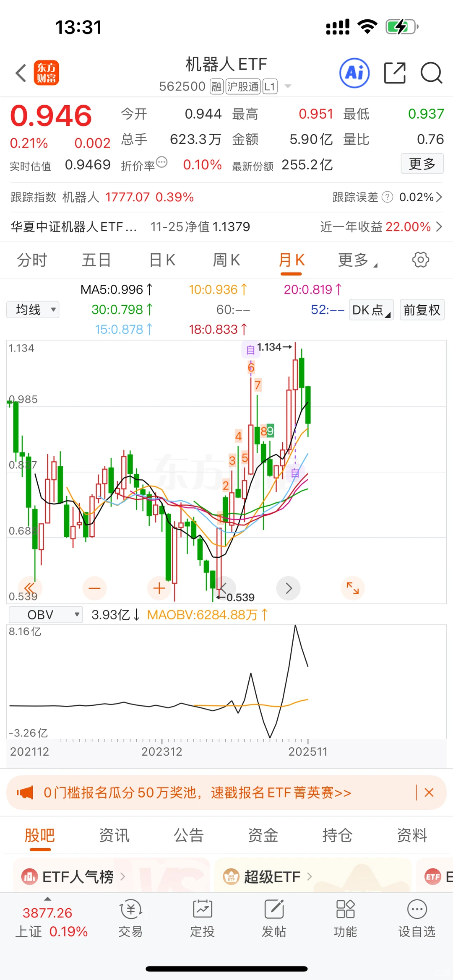
Task: Open the 均线 indicator dropdown
Action: pyautogui.click(x=33, y=310)
